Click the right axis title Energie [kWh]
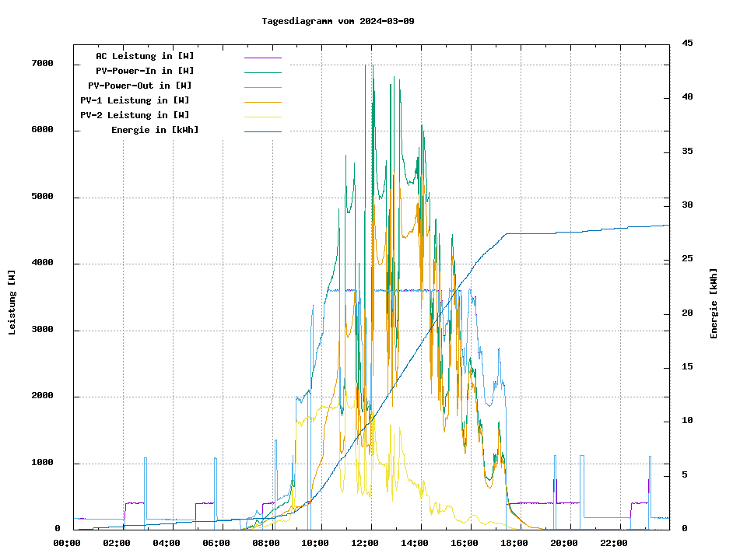The image size is (747, 560). 714,303
